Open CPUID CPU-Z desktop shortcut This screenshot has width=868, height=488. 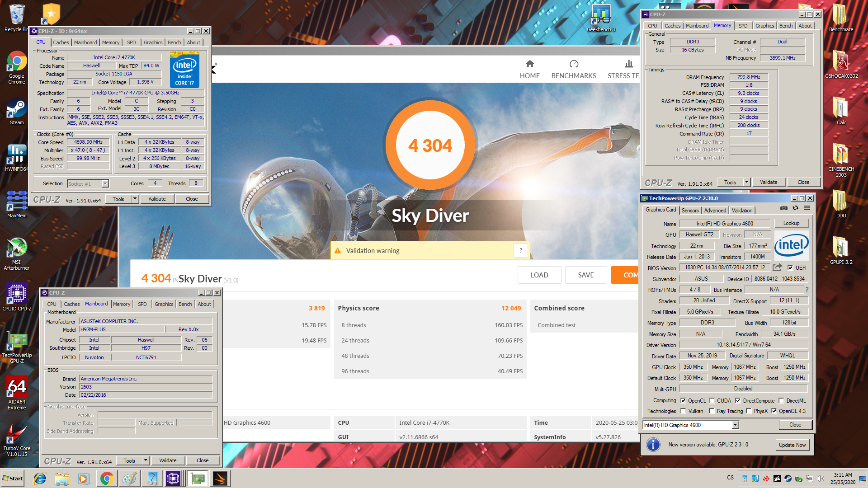point(17,297)
